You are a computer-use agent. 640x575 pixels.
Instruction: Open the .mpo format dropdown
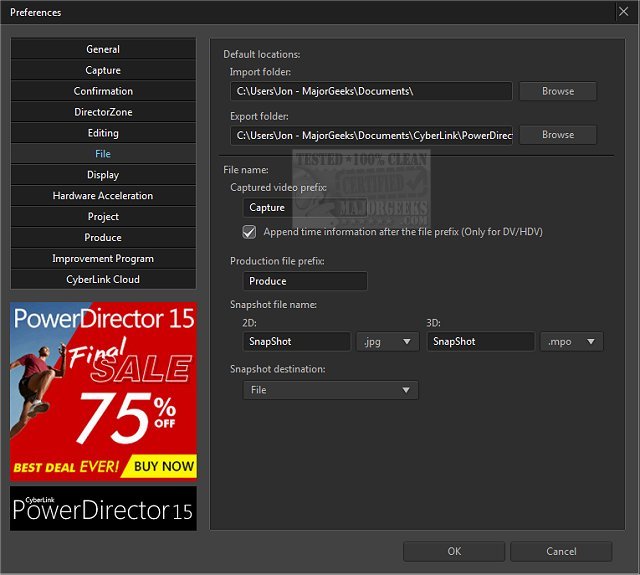[x=571, y=342]
